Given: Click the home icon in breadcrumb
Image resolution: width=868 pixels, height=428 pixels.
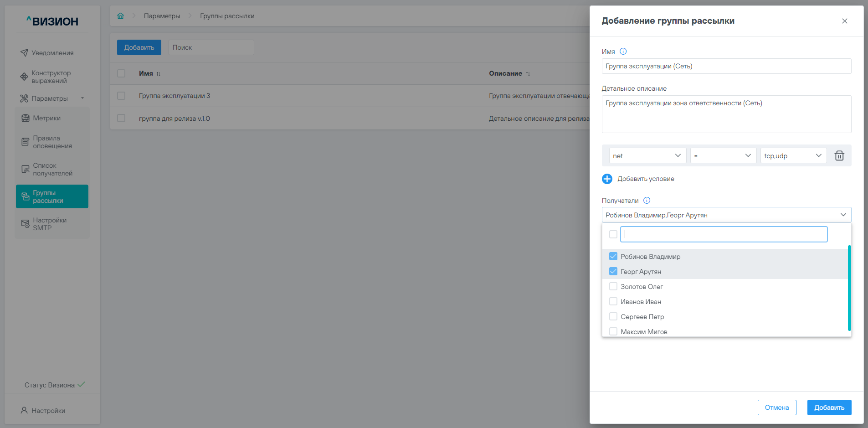Looking at the screenshot, I should 120,16.
